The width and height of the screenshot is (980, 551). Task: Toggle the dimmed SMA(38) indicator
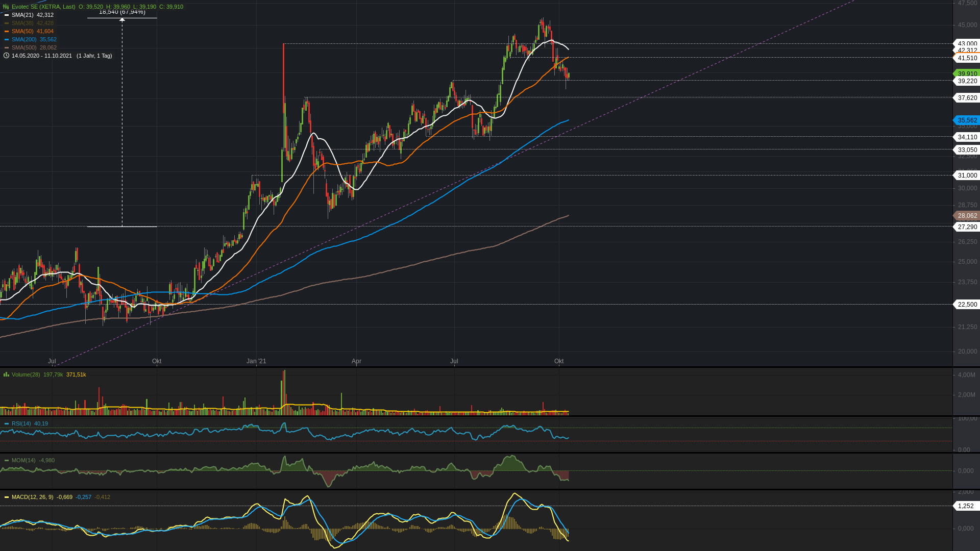pyautogui.click(x=22, y=23)
